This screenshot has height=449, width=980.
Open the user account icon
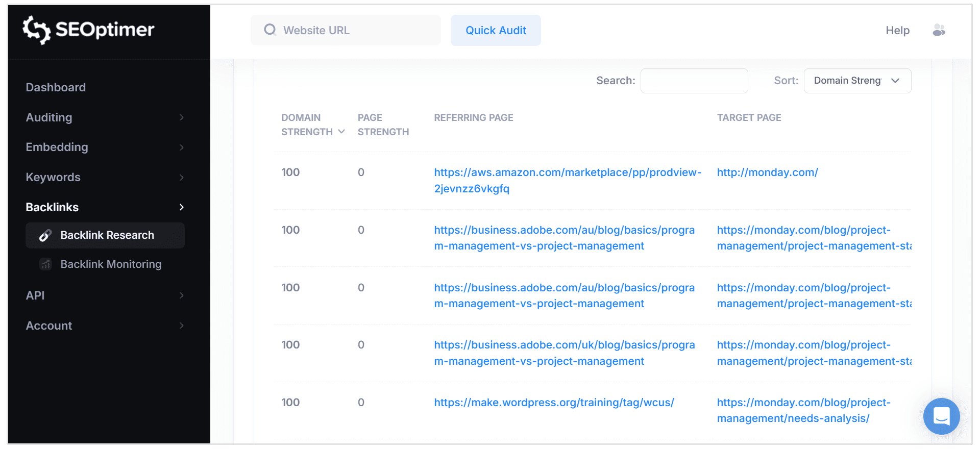939,31
